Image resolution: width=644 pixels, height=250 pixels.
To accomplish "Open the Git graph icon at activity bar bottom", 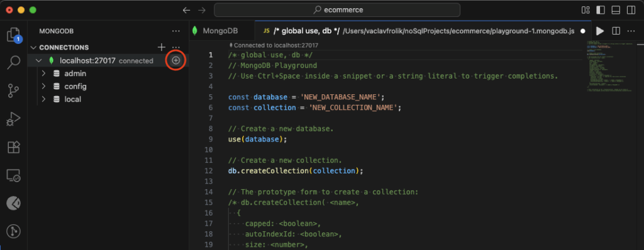I will (14, 232).
